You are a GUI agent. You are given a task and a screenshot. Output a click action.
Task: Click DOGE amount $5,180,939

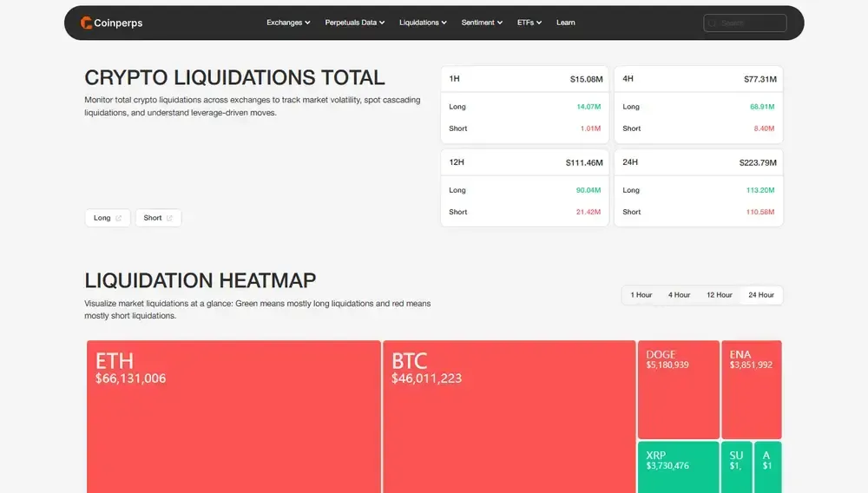[x=667, y=365]
